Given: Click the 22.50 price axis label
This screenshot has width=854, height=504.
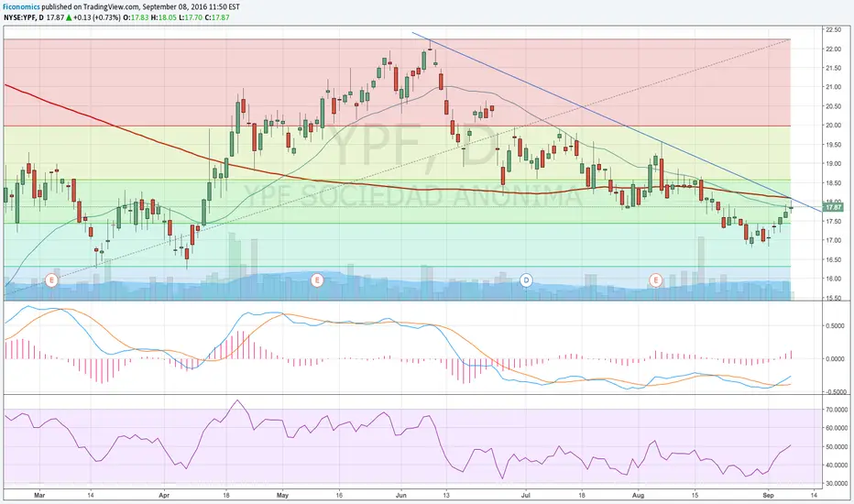Looking at the screenshot, I should [x=833, y=29].
